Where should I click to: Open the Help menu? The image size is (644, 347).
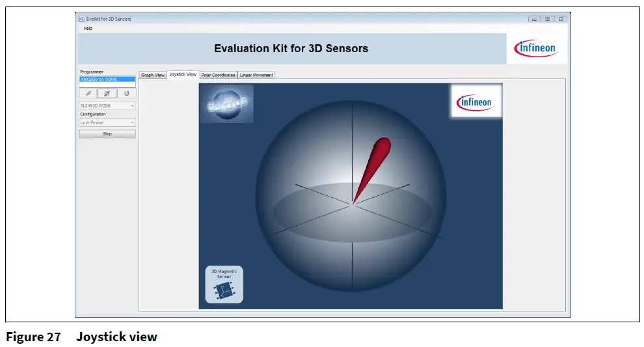click(88, 29)
